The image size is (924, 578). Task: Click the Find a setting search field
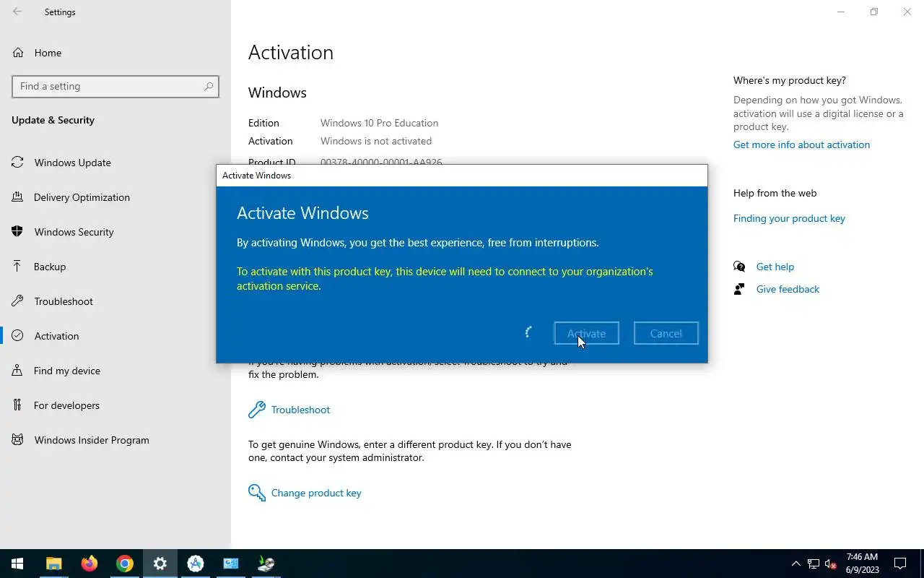115,86
